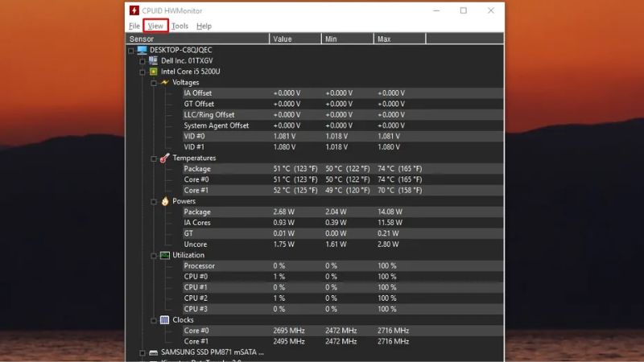Screen dimensions: 644x362
Task: Collapse the Utilization group
Action: (154, 256)
